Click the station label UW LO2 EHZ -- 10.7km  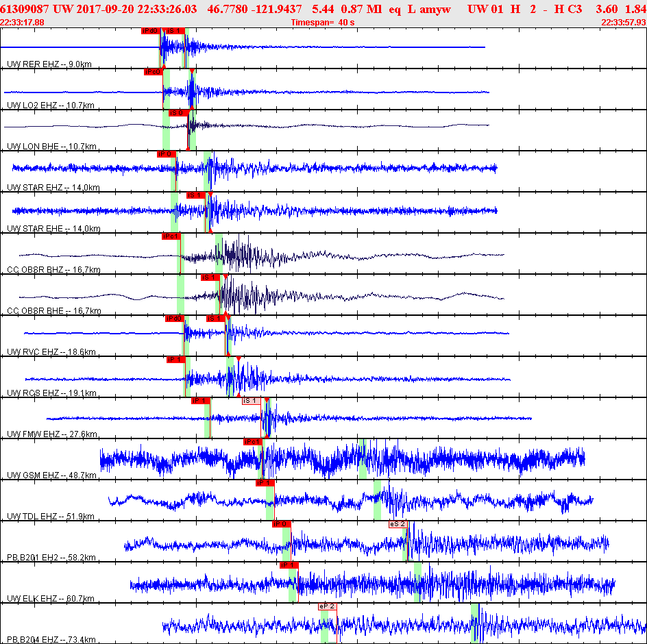point(50,106)
